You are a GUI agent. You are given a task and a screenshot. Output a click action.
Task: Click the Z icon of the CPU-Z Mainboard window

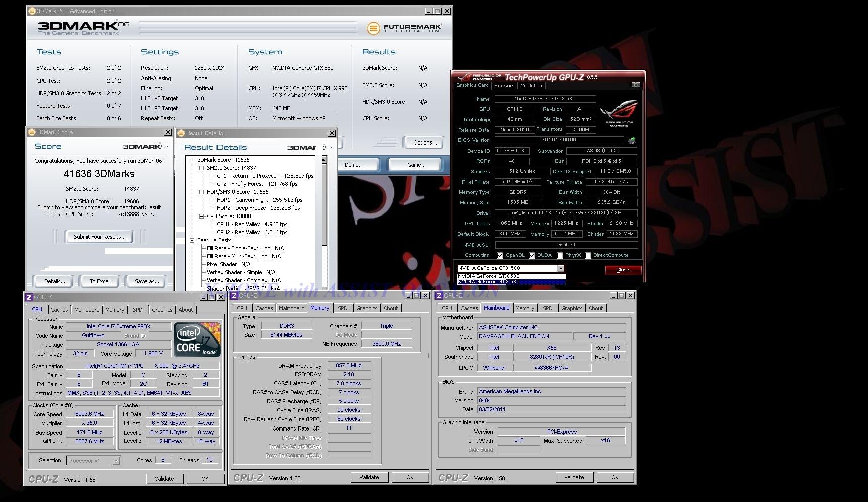439,295
